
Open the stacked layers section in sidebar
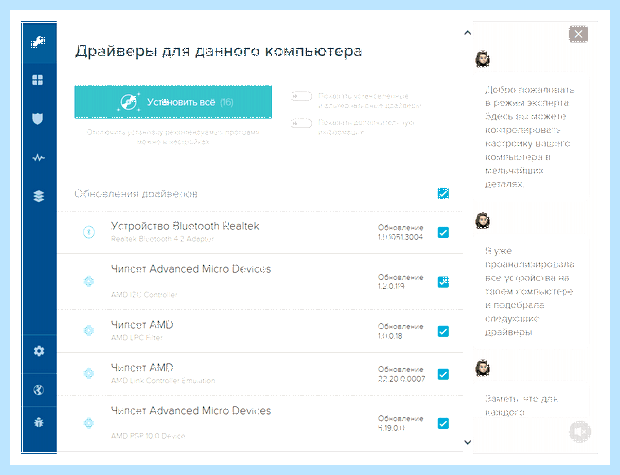(x=39, y=196)
